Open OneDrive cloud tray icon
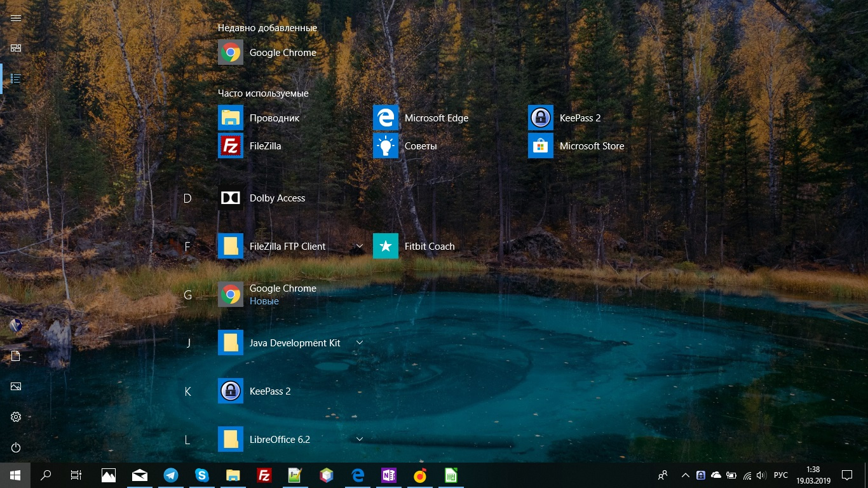The height and width of the screenshot is (488, 868). (x=716, y=475)
